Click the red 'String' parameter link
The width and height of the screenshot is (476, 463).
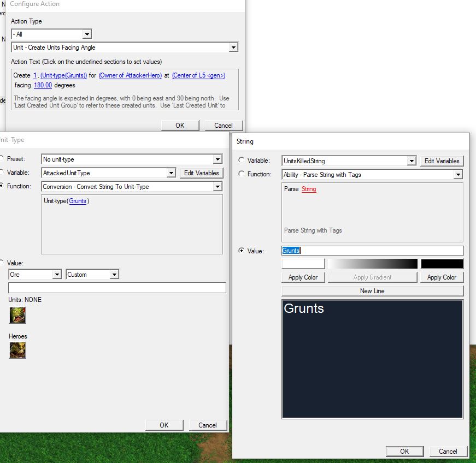click(x=309, y=189)
